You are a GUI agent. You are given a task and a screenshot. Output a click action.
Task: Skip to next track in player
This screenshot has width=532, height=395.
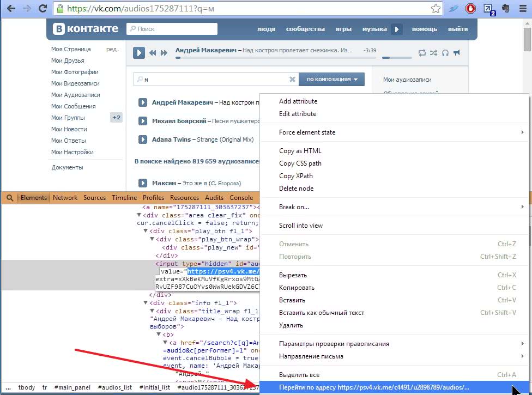(x=164, y=52)
